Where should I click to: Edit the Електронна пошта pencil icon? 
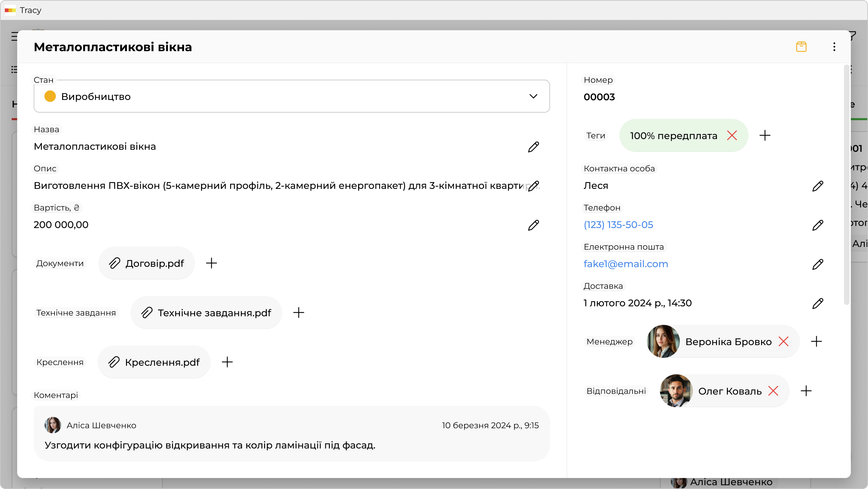point(818,264)
